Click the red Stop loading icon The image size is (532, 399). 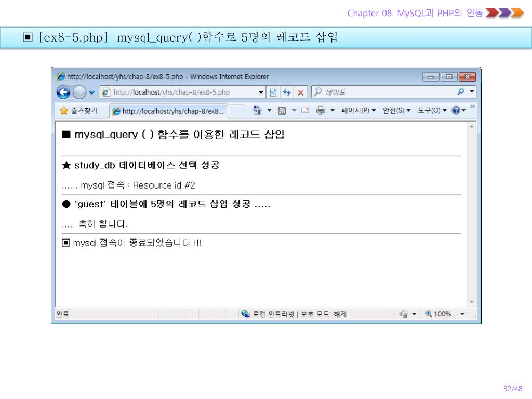[x=301, y=92]
